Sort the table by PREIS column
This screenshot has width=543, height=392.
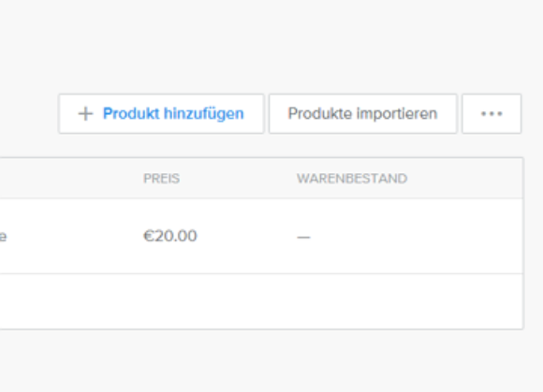pos(161,179)
